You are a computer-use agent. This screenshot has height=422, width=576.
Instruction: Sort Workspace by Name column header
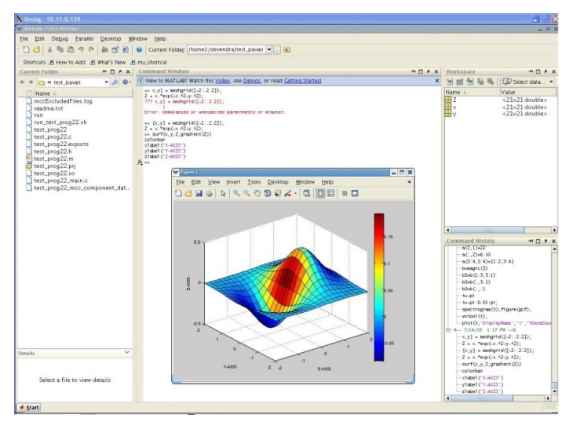[x=472, y=92]
